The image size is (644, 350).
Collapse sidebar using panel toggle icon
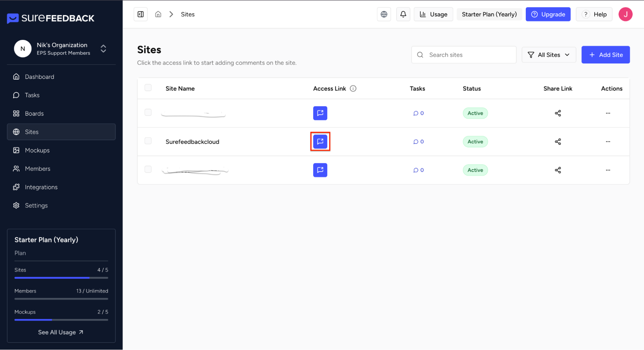(140, 14)
